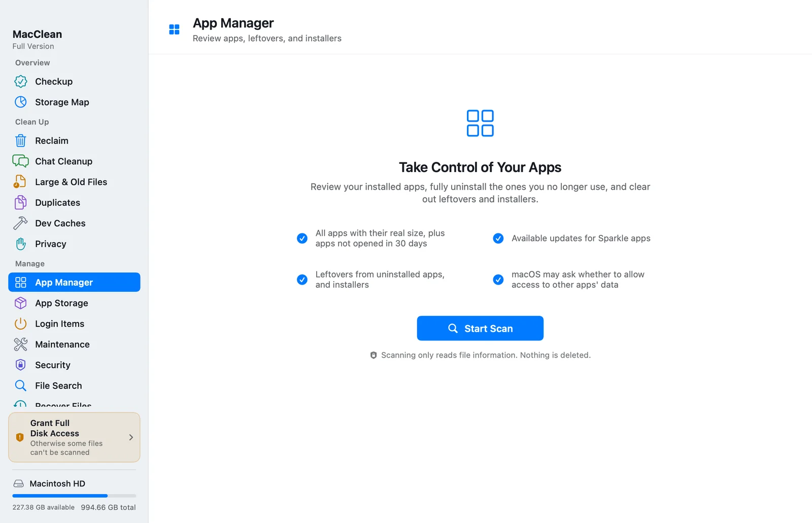Click the Macintosh HD storage usage bar
Screen dimensions: 812x523
[74, 496]
